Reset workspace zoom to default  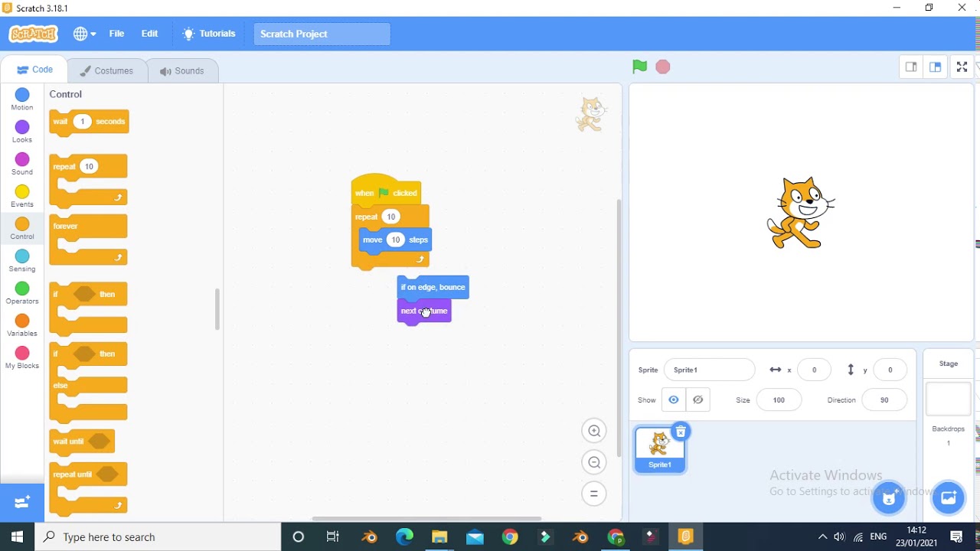point(594,494)
